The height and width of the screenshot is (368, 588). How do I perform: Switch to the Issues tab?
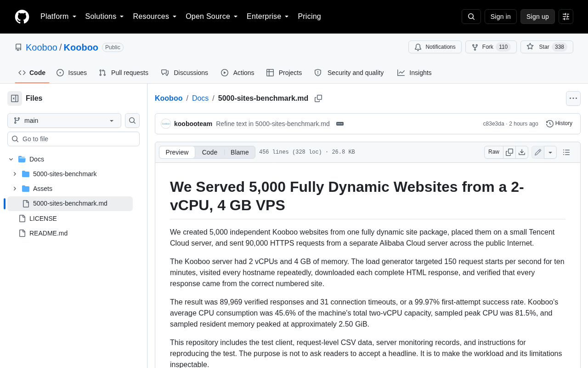[x=72, y=73]
